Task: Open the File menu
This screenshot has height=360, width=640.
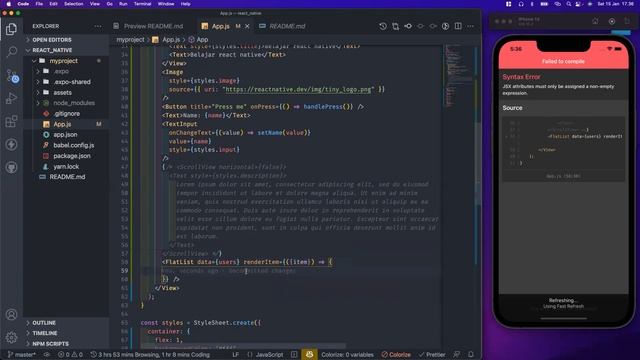Action: [x=39, y=4]
